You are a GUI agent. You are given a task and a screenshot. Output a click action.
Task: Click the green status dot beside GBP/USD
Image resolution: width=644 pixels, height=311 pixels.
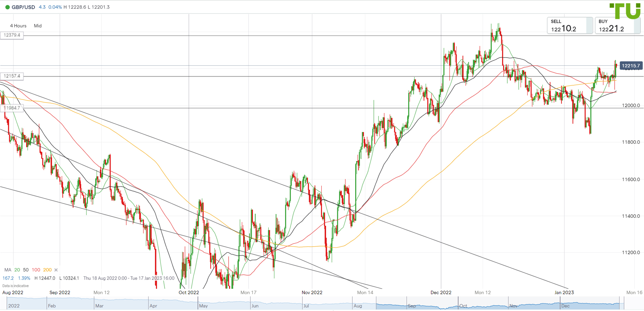click(x=7, y=7)
